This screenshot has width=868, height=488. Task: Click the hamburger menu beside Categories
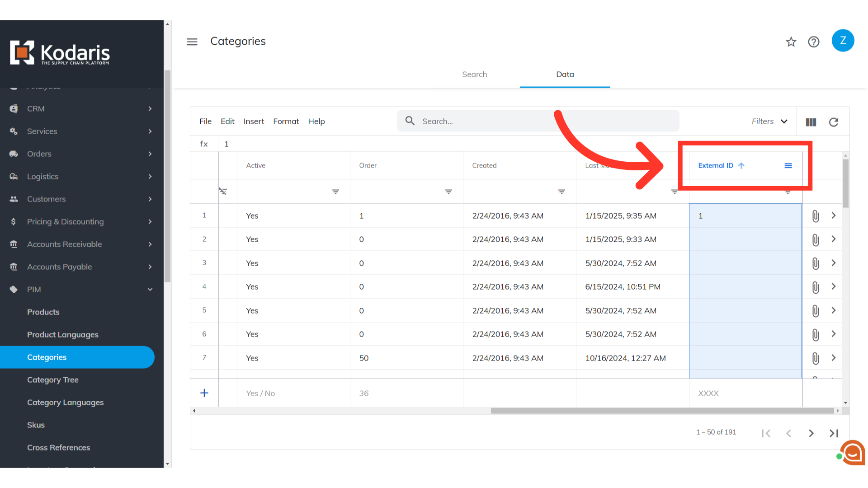tap(192, 42)
